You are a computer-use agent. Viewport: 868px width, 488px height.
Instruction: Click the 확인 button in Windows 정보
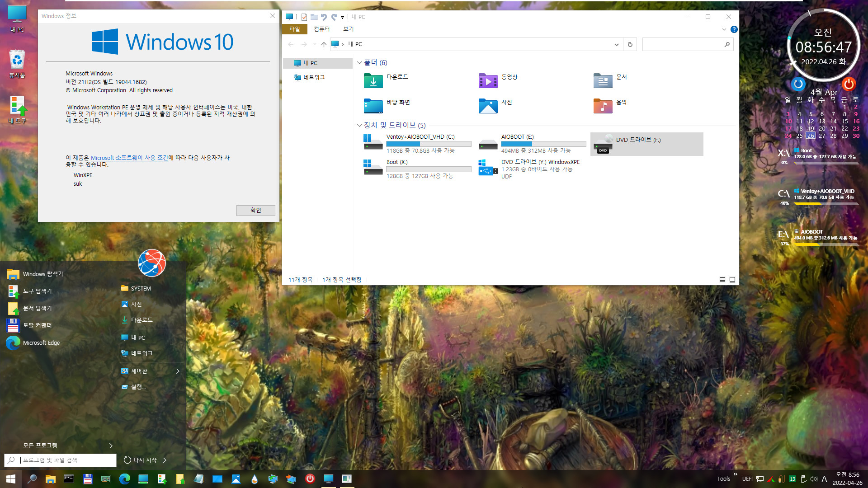255,210
